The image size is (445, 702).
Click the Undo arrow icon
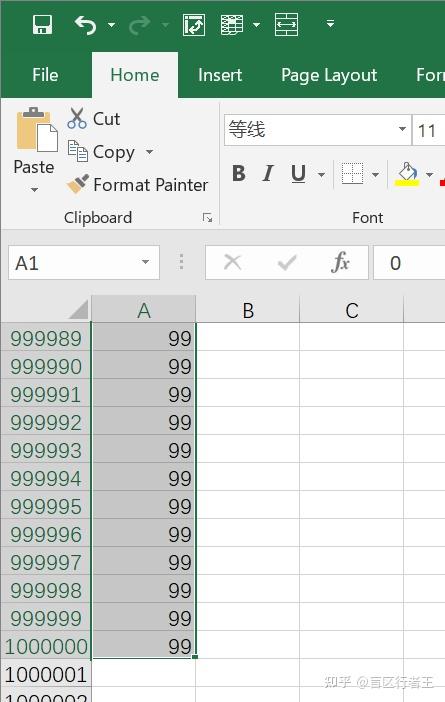click(x=85, y=25)
